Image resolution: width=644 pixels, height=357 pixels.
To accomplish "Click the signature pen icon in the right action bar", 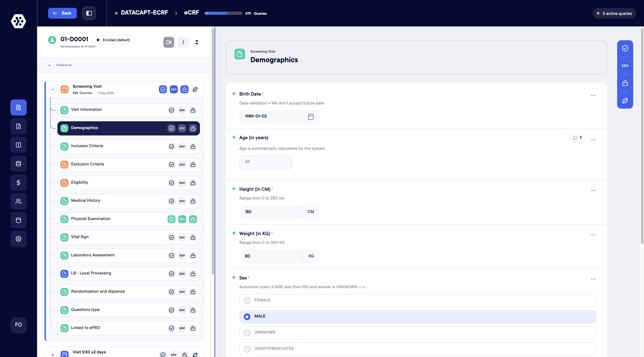I will (x=625, y=101).
